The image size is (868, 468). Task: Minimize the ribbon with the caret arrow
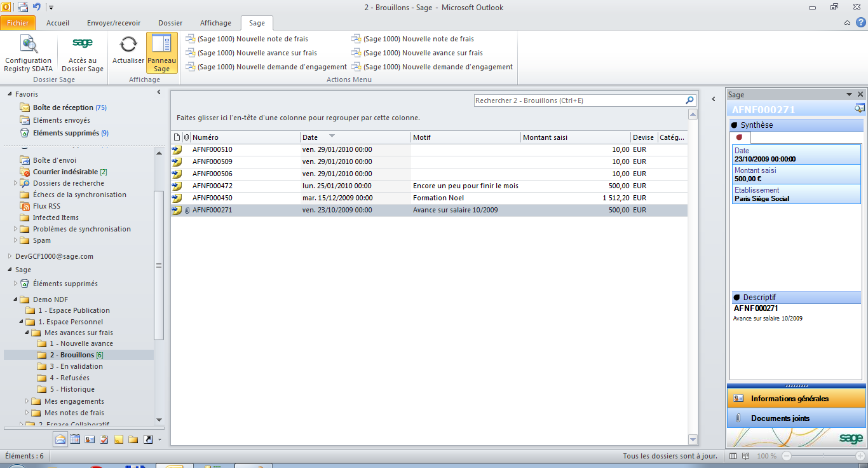click(x=847, y=23)
